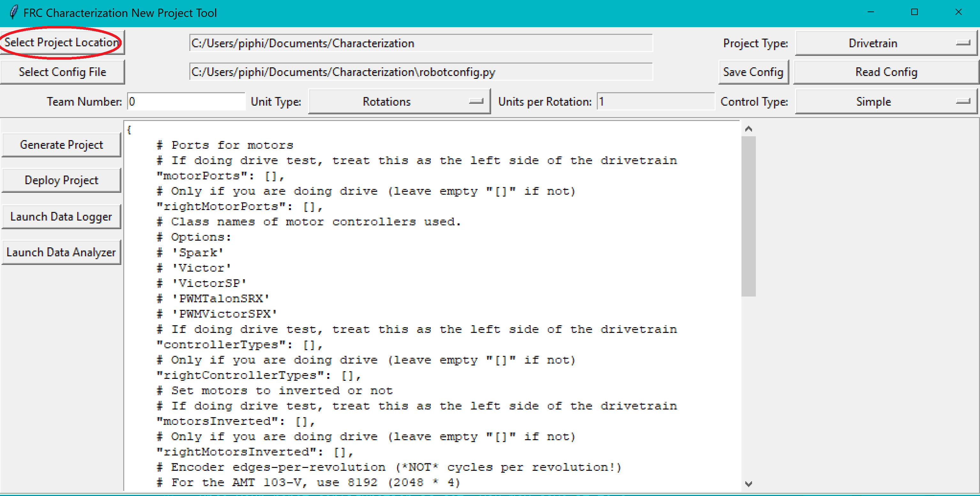Click the # 'VictorSP' option line

pyautogui.click(x=201, y=283)
